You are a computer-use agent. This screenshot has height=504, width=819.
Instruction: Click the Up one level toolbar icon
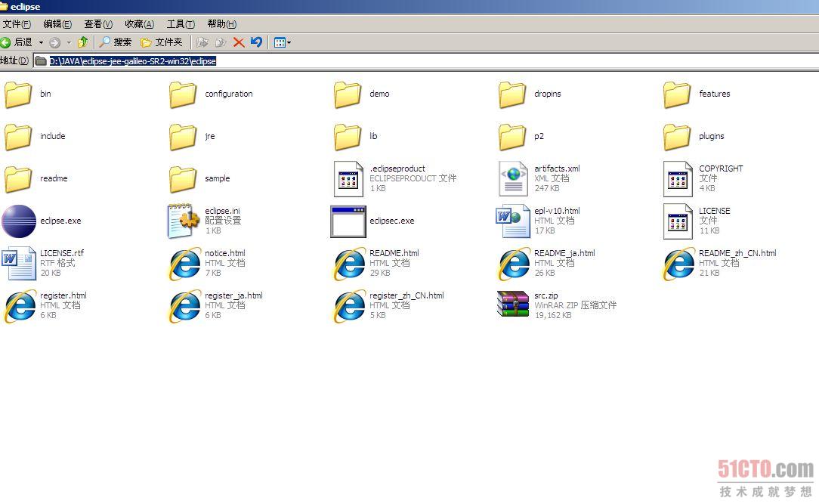click(x=83, y=42)
